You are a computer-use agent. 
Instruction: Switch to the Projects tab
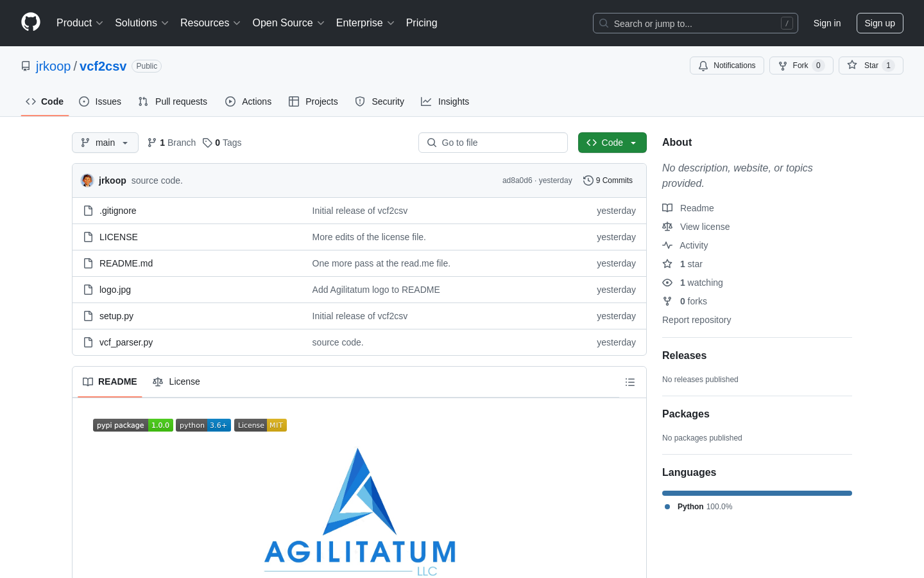click(x=313, y=101)
